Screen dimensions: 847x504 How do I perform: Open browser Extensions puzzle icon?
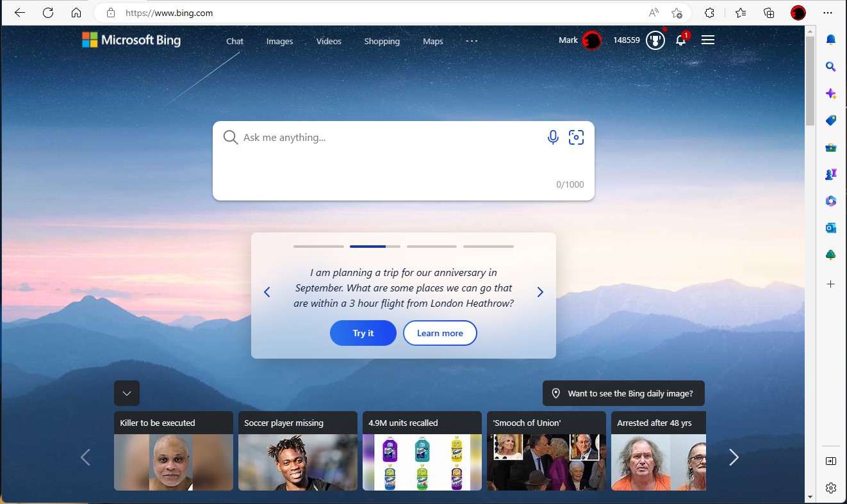point(709,13)
